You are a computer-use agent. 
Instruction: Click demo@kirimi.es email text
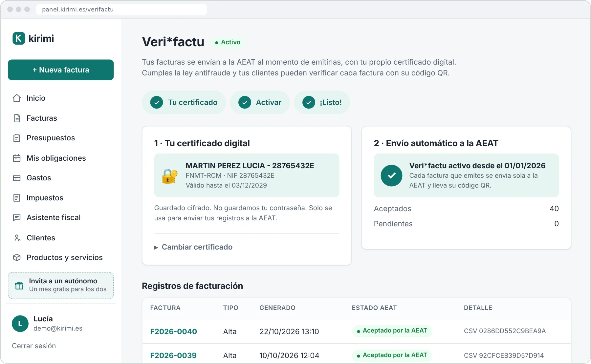coord(58,329)
